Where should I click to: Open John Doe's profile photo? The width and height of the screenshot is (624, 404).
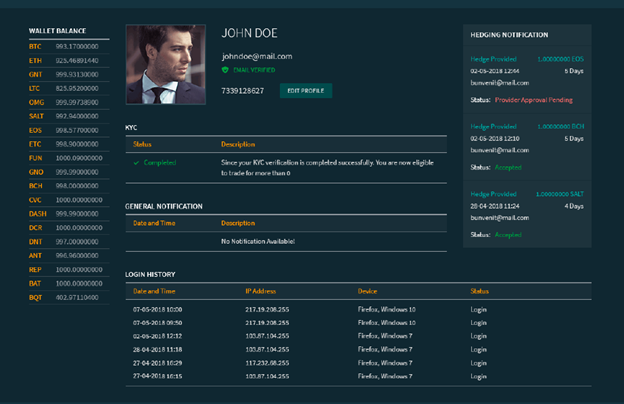coord(166,64)
